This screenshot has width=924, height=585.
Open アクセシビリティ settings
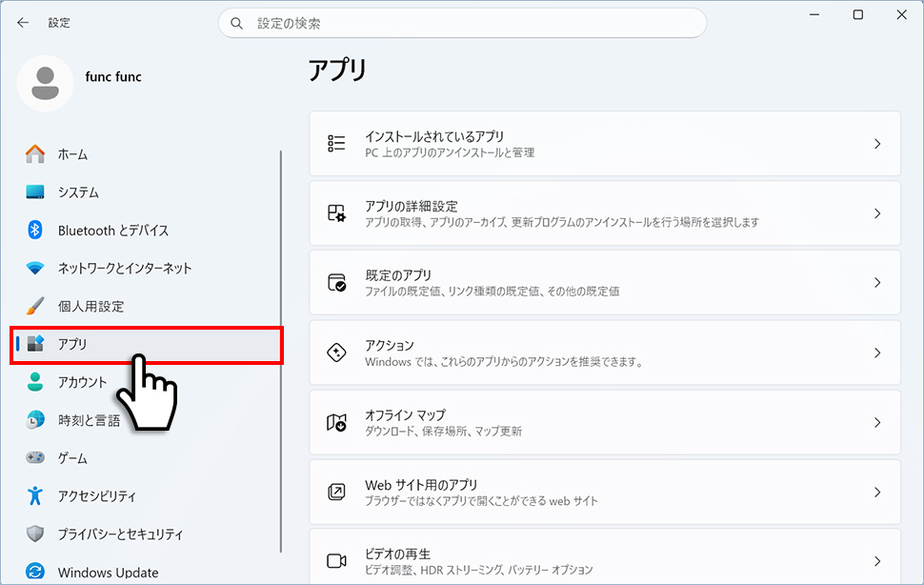point(145,496)
